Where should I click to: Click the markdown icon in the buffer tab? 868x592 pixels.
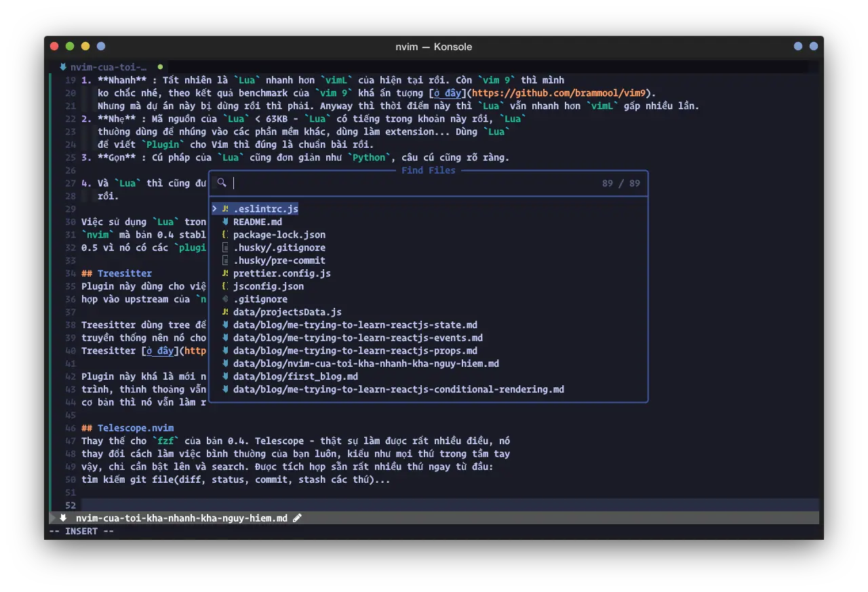pos(63,67)
